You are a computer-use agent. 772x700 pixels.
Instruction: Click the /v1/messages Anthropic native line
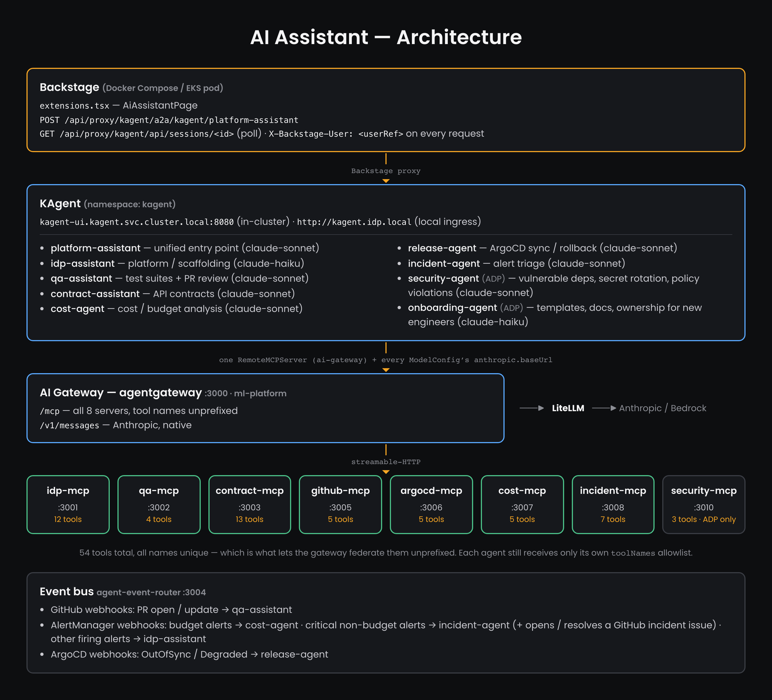pyautogui.click(x=116, y=425)
